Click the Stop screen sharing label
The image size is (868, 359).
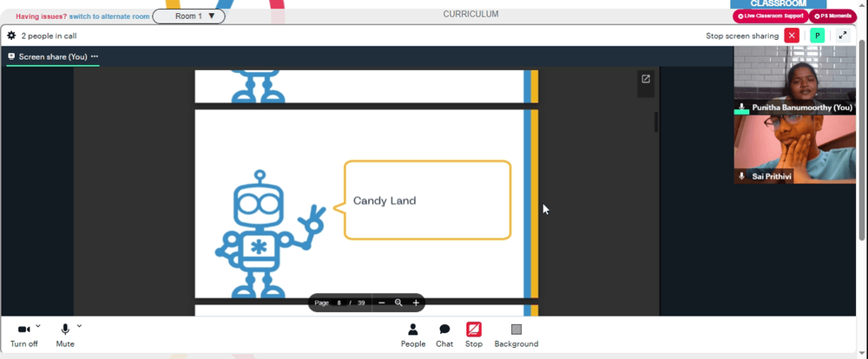click(742, 36)
